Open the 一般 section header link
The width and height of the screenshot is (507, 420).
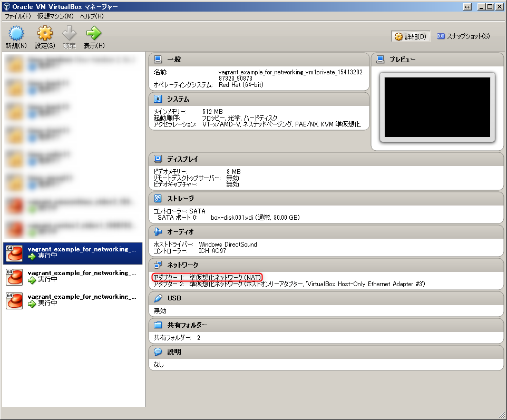click(x=174, y=60)
